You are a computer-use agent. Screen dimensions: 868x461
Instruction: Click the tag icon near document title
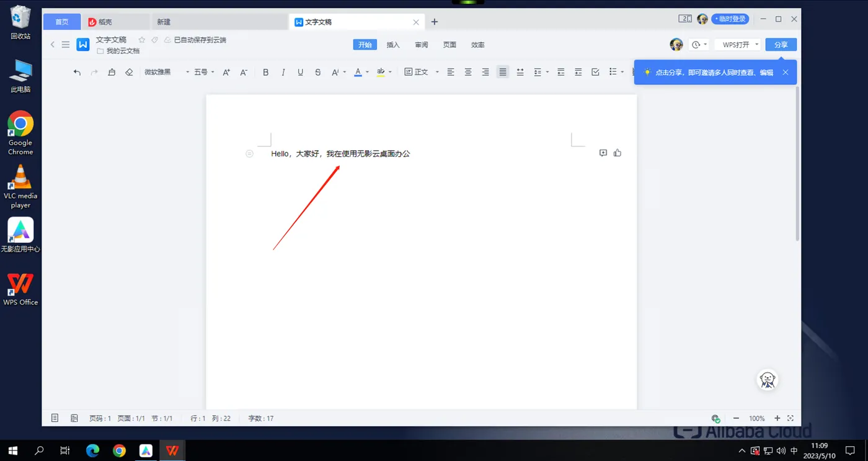[x=154, y=40]
